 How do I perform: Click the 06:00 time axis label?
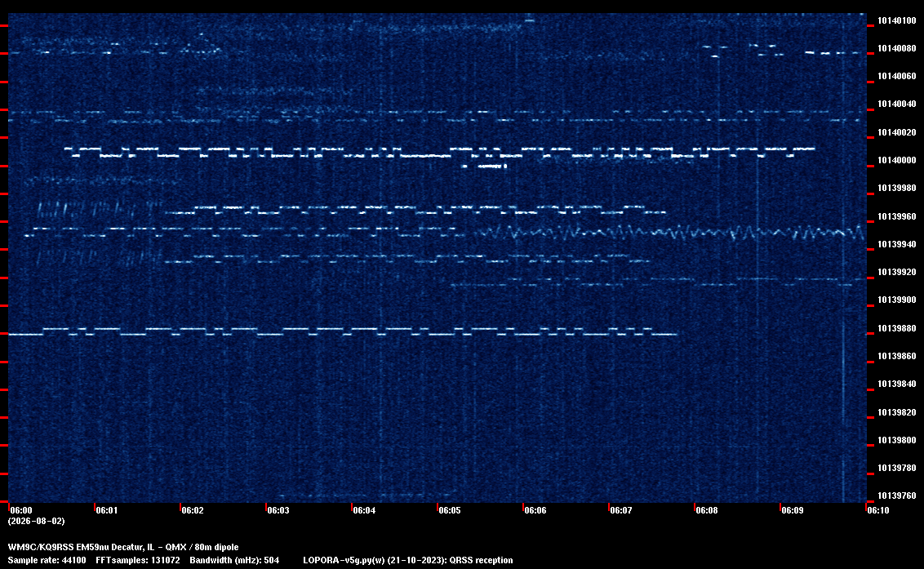(x=21, y=510)
